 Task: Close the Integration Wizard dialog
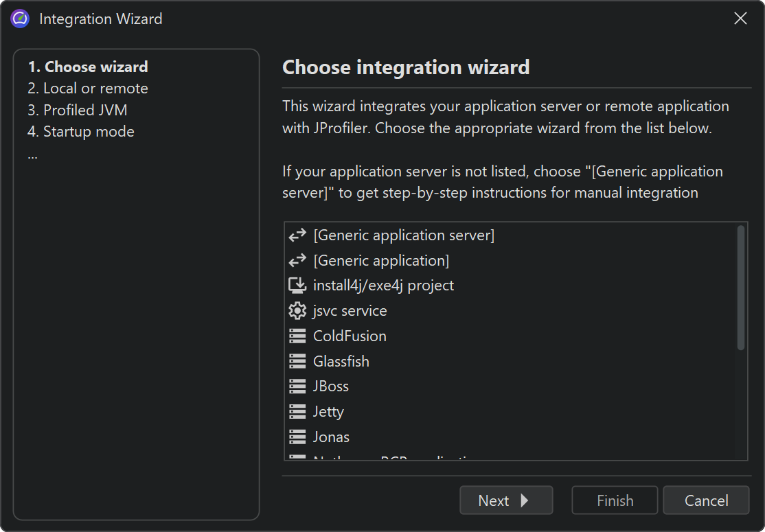[740, 19]
